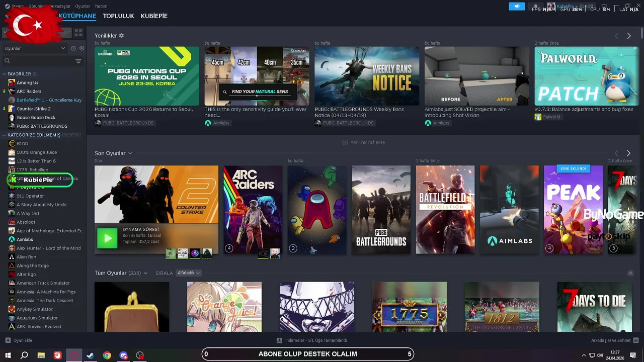This screenshot has height=362, width=644.
Task: Open the Steam announcements megaphone button
Action: [517, 7]
